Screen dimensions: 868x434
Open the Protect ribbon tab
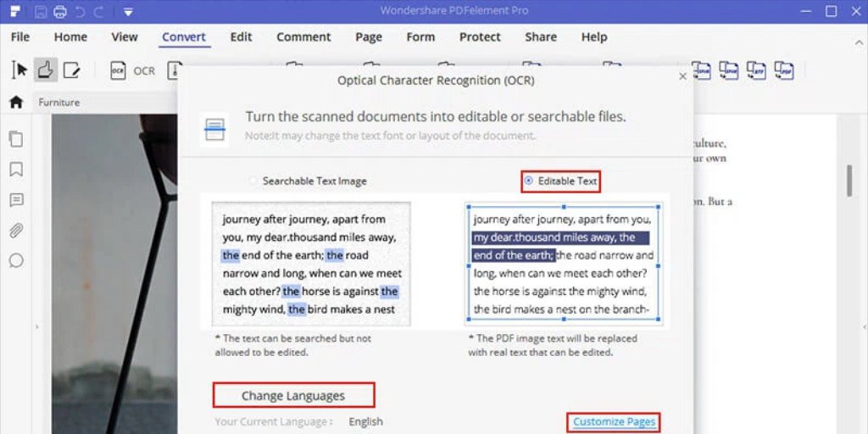(x=480, y=37)
